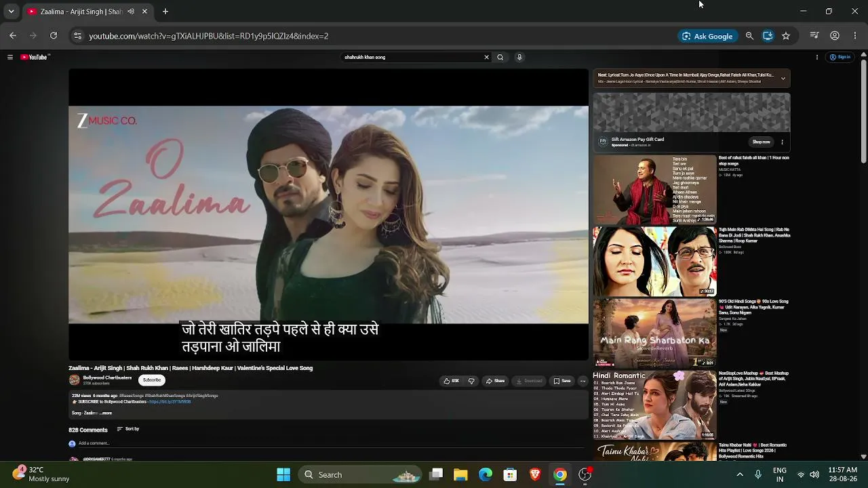Image resolution: width=868 pixels, height=488 pixels.
Task: Open the weather widget showing 32°C
Action: (41, 474)
